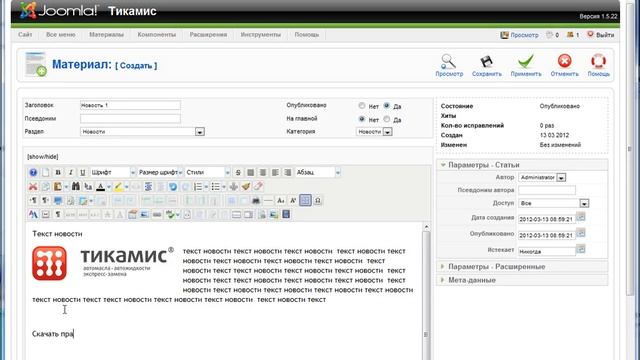This screenshot has width=640, height=360.
Task: Open the Стили dropdown
Action: tap(208, 172)
